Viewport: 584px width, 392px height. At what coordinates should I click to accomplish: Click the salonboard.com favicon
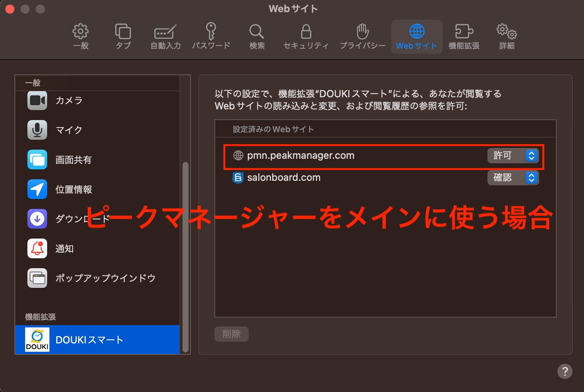point(238,177)
